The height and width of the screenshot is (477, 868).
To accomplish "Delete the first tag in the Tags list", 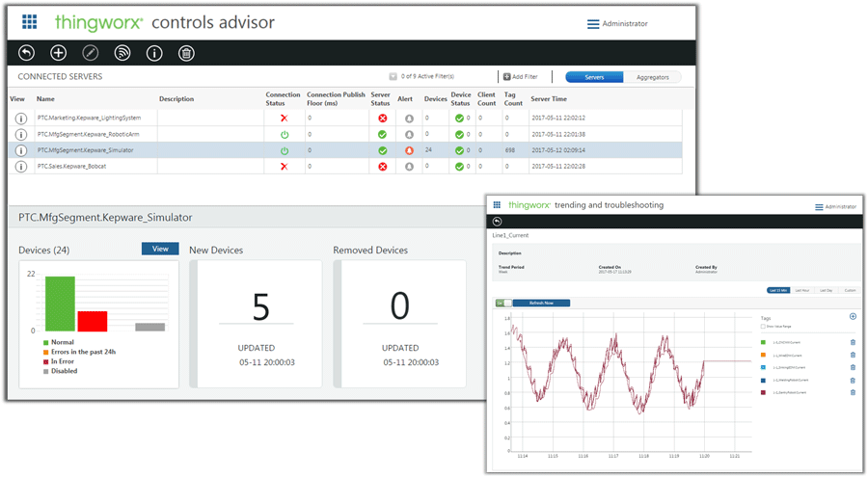I will click(x=853, y=342).
